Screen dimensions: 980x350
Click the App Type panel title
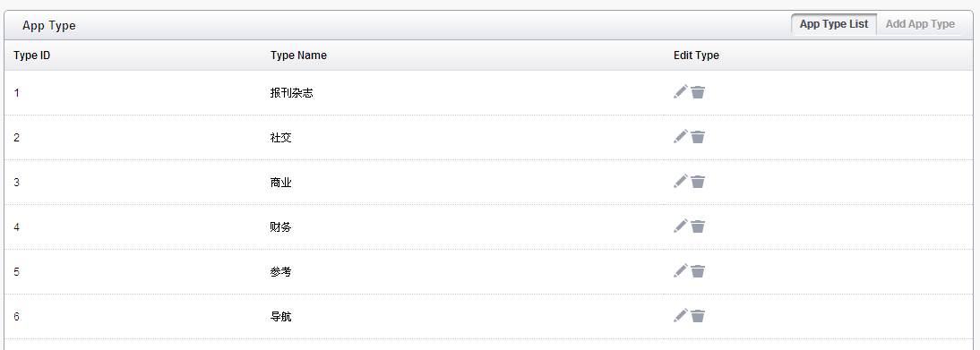(48, 26)
